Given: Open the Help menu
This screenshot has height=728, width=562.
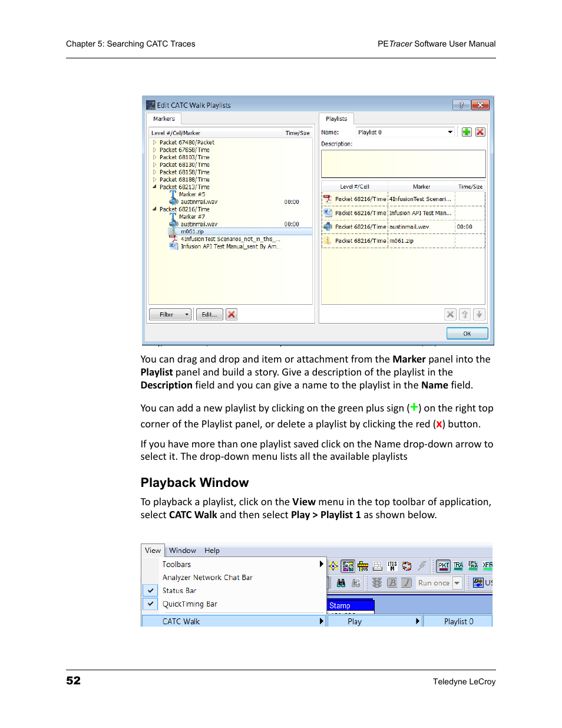Looking at the screenshot, I should (212, 551).
